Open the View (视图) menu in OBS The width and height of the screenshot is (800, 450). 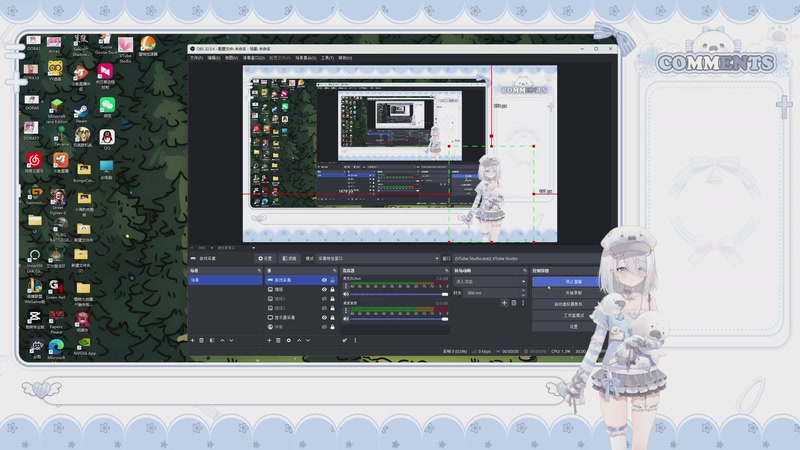232,58
